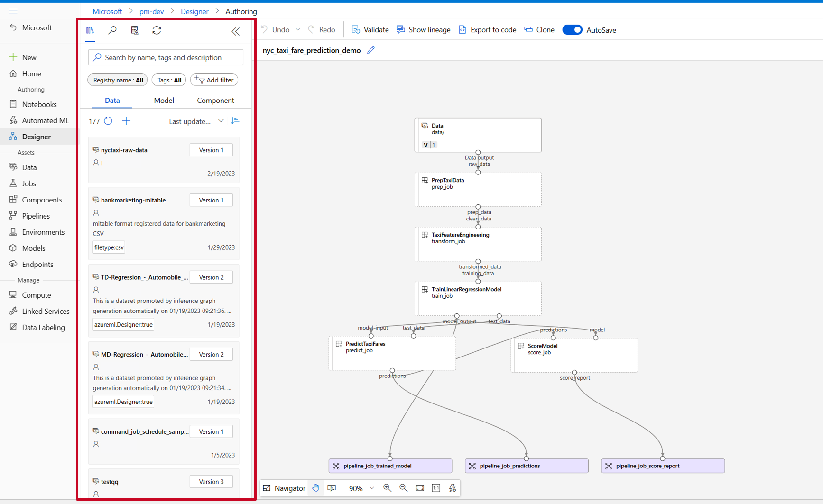Click the Microsoft breadcrumb link
The image size is (823, 504).
pyautogui.click(x=107, y=11)
